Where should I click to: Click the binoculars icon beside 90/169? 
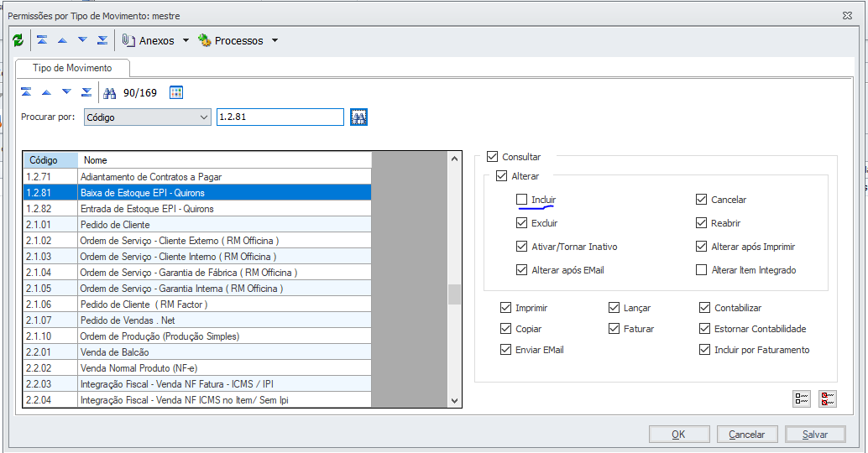(108, 92)
